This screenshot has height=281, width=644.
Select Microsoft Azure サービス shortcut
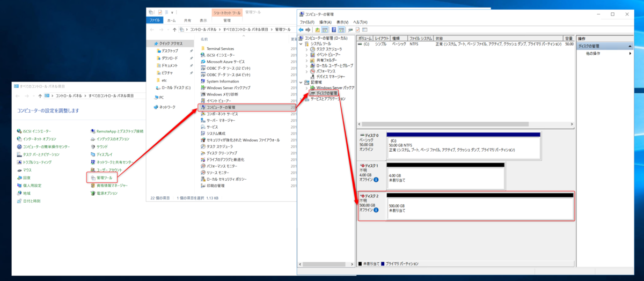[222, 62]
